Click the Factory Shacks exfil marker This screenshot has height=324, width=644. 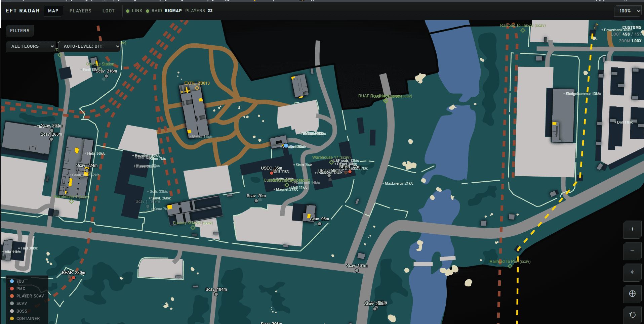(193, 228)
